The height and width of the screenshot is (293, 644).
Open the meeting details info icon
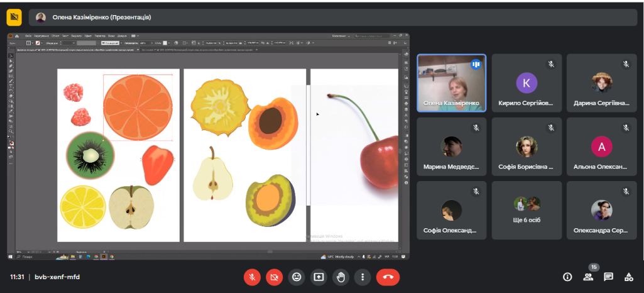click(x=567, y=277)
